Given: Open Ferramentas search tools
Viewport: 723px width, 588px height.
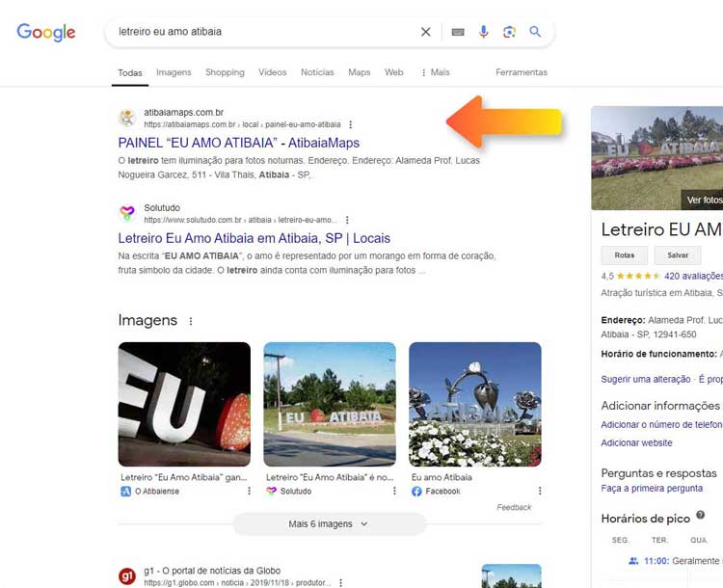Looking at the screenshot, I should coord(521,72).
